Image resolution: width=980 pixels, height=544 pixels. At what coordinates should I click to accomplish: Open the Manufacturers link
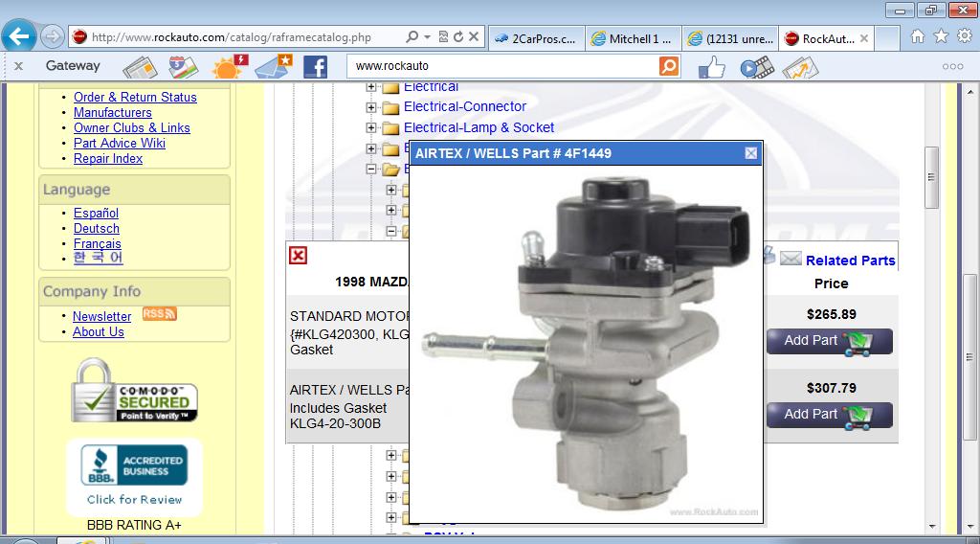pyautogui.click(x=113, y=113)
